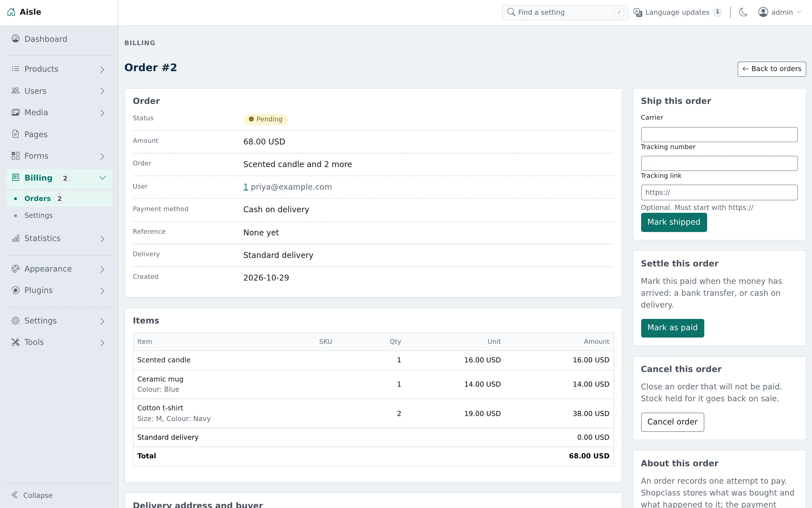Collapse the Billing submenu chevron
Viewport: 812px width, 508px height.
[102, 178]
